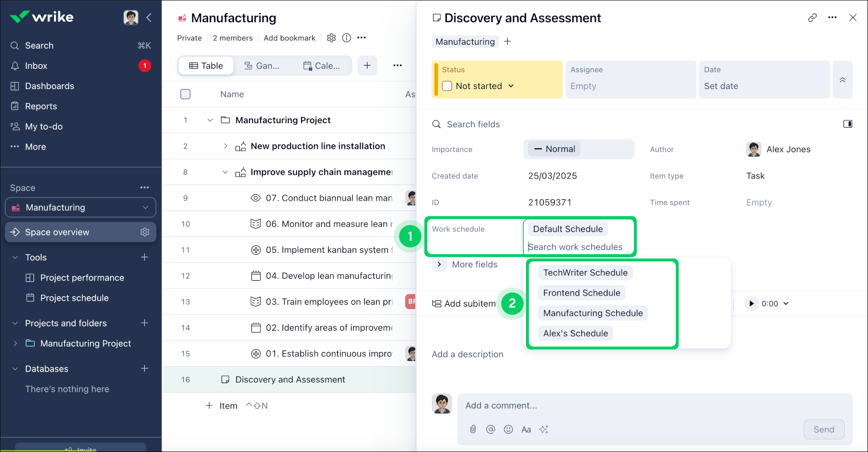The image size is (868, 452).
Task: Expand the More fields section
Action: click(x=439, y=264)
